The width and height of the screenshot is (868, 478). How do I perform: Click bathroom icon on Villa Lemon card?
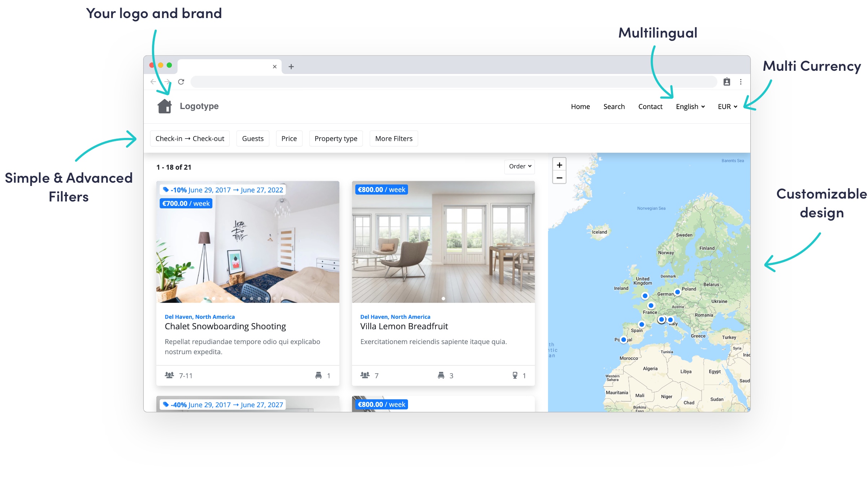click(x=515, y=375)
